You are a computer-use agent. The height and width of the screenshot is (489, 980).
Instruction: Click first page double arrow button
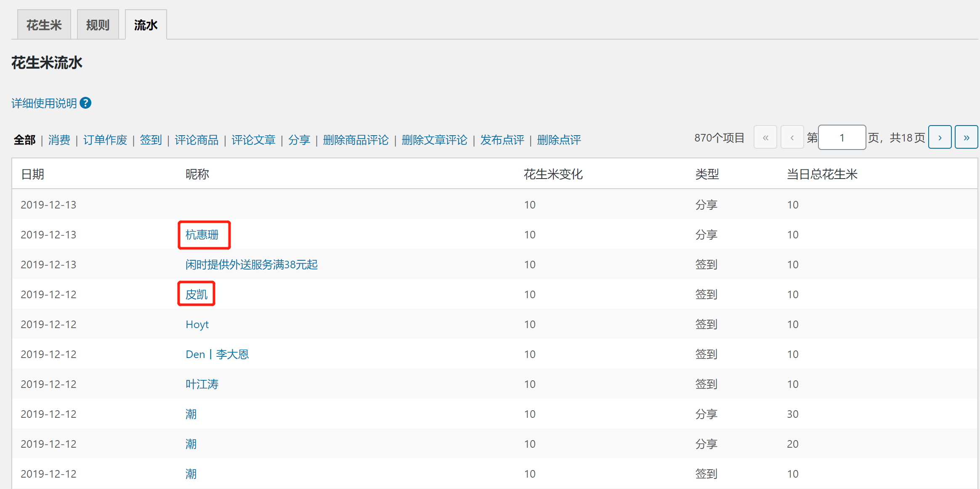click(x=765, y=138)
